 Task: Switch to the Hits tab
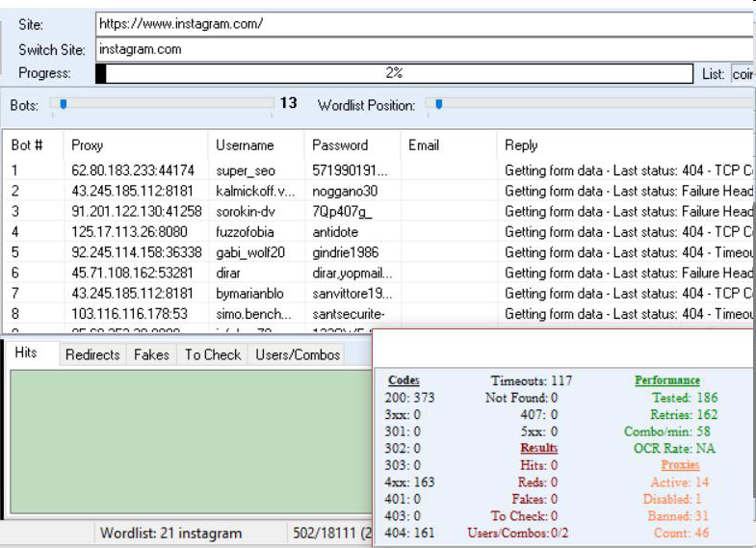(x=26, y=352)
